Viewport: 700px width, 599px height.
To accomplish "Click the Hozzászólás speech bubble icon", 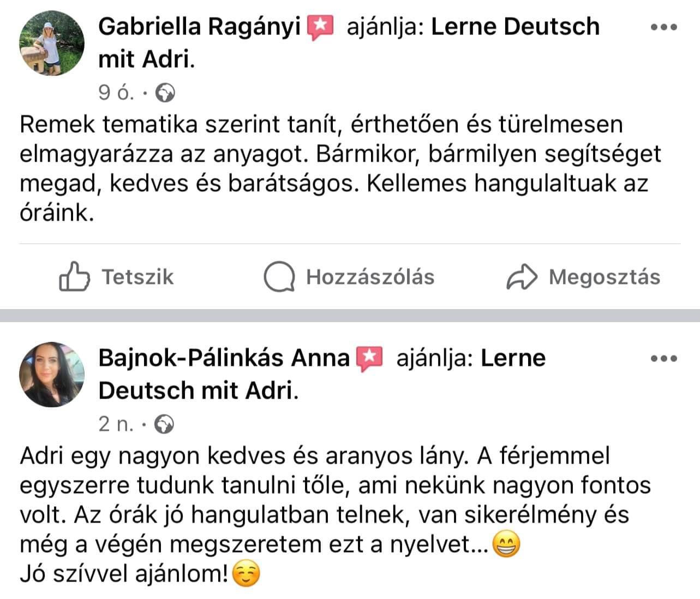I will (279, 277).
